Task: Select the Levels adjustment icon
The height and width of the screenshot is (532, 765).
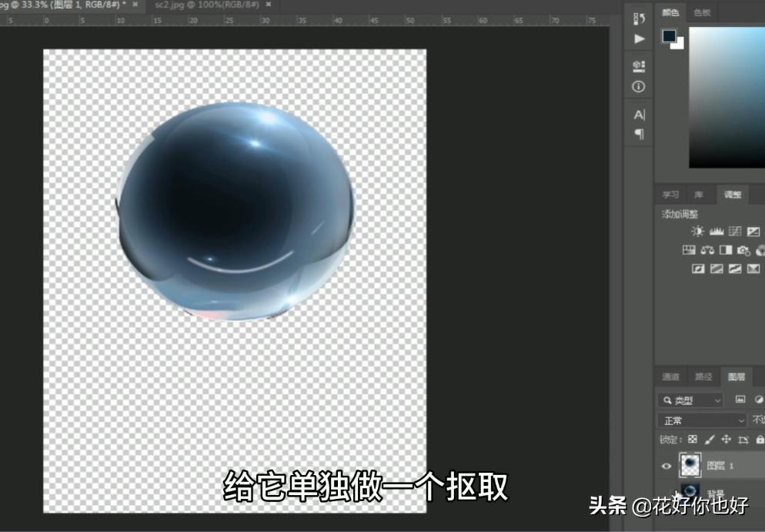Action: click(x=716, y=231)
